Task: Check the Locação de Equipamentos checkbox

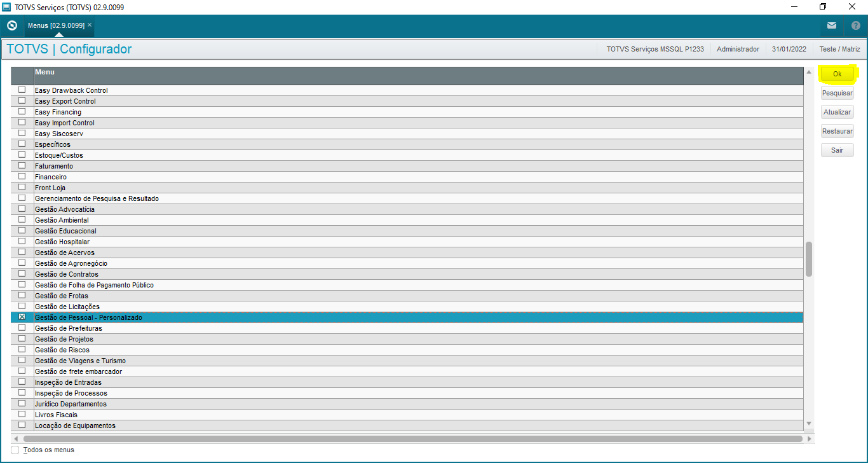Action: [22, 425]
